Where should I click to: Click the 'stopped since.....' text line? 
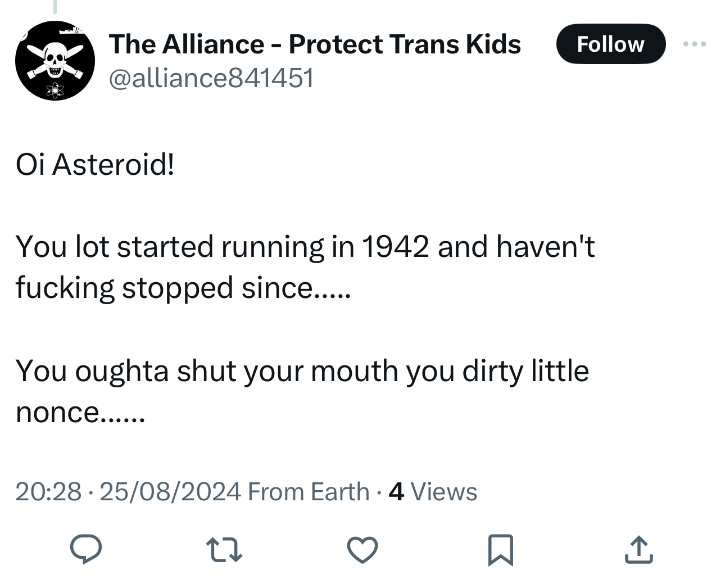coord(236,288)
